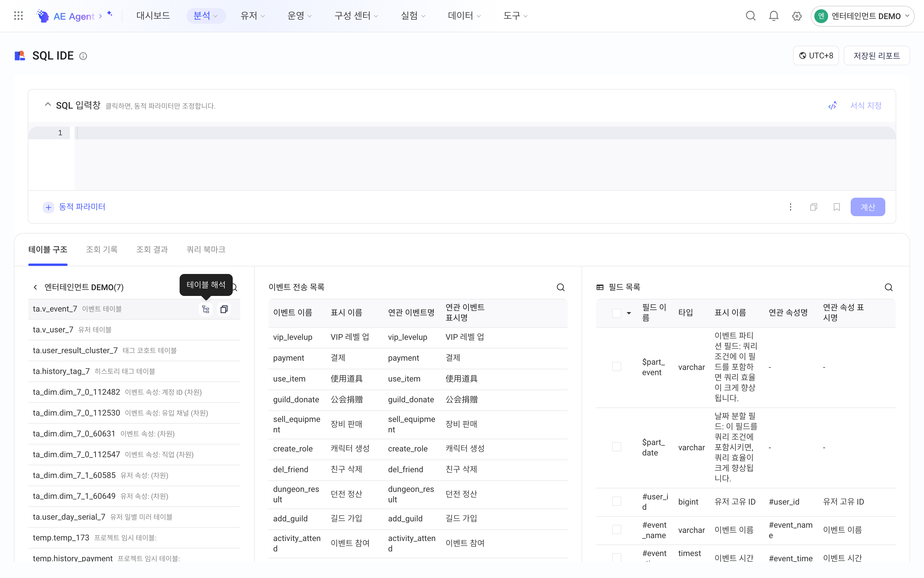Expand the 분석 menu dropdown
The height and width of the screenshot is (578, 924).
[x=206, y=16]
